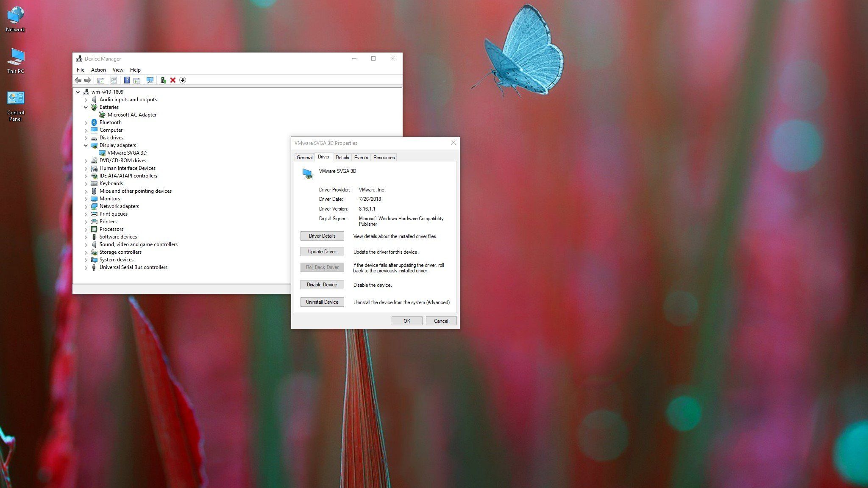Image resolution: width=868 pixels, height=488 pixels.
Task: Switch to the Resources tab
Action: (384, 158)
